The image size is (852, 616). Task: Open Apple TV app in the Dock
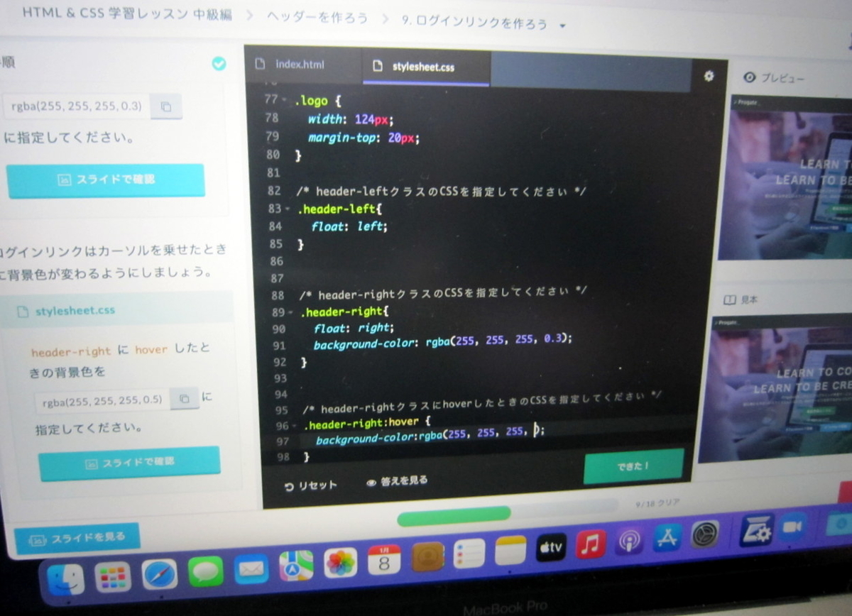[551, 547]
